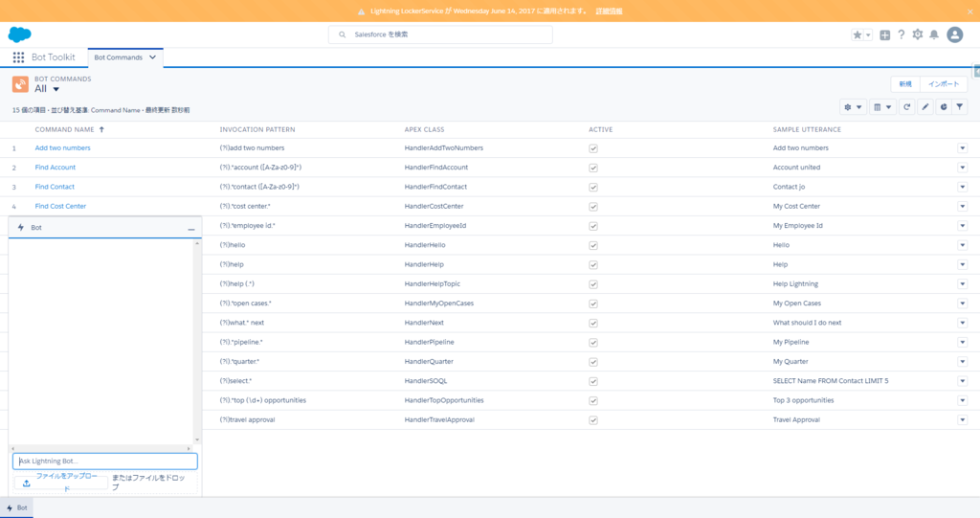Click Bot chat vertical scrollbar down arrow
This screenshot has height=518, width=980.
pos(197,439)
